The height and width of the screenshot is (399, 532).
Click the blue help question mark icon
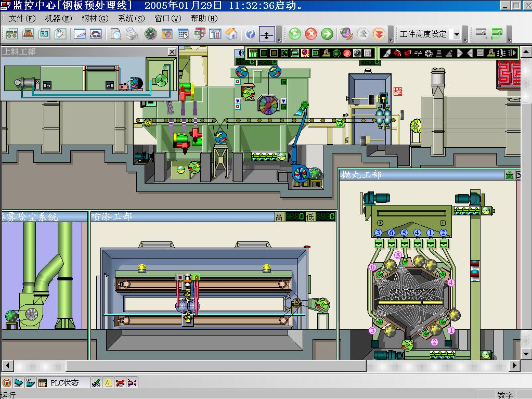coord(251,34)
